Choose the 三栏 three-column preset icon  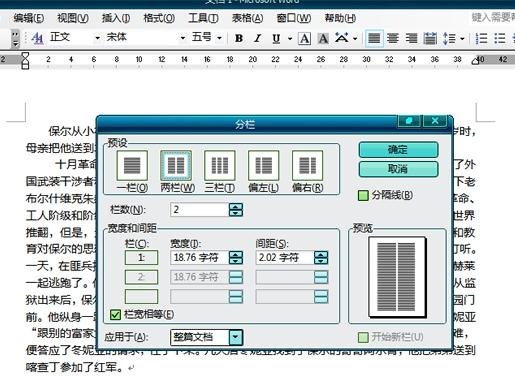[x=220, y=165]
